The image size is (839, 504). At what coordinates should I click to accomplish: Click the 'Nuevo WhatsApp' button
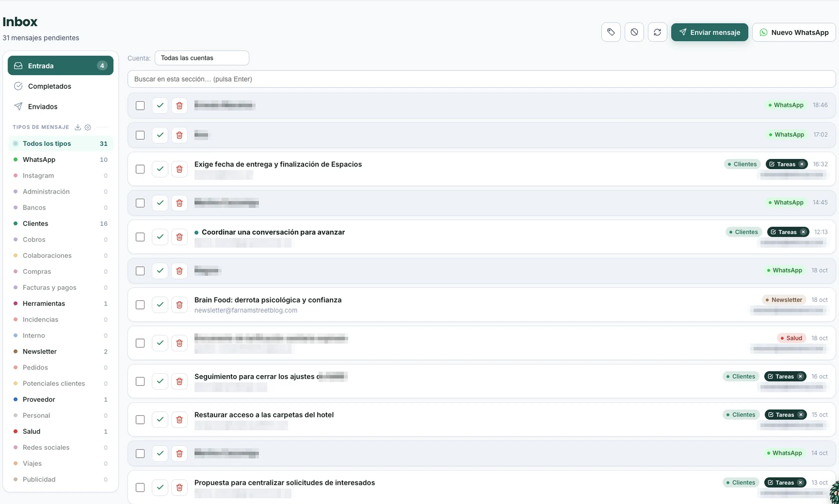point(794,32)
